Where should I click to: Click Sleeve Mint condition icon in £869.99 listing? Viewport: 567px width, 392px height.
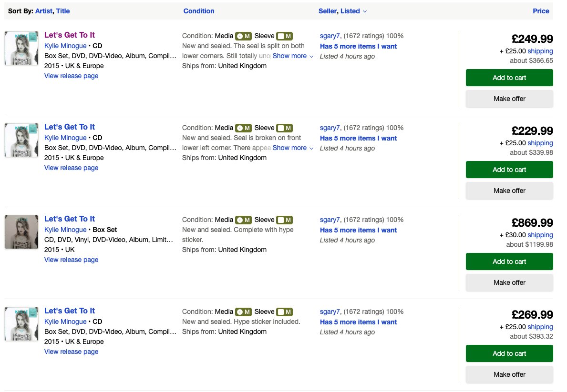(285, 220)
